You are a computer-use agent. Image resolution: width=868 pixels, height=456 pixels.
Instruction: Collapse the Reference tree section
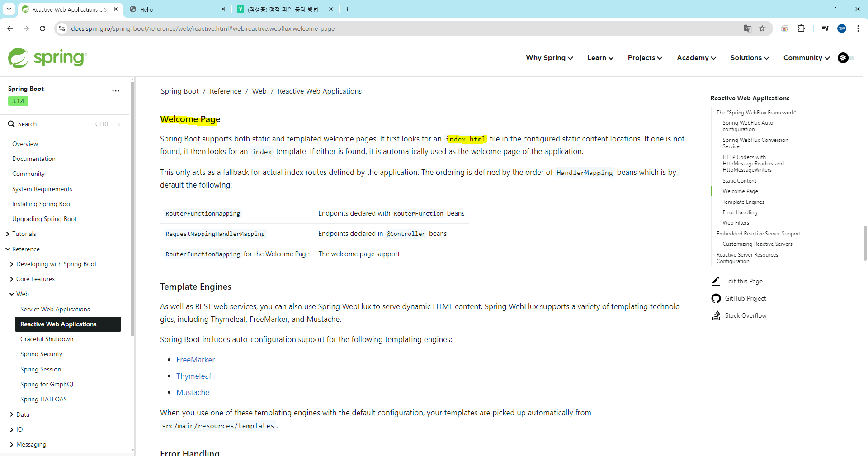(8, 249)
